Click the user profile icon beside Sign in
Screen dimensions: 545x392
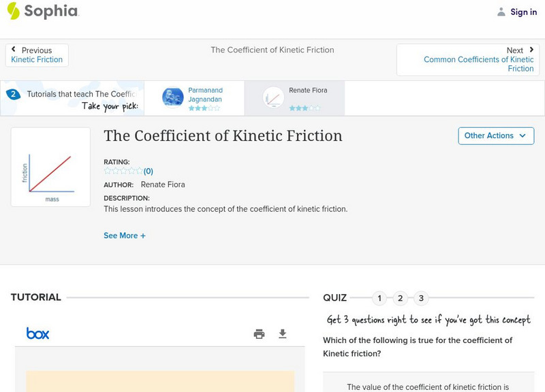[x=501, y=12]
